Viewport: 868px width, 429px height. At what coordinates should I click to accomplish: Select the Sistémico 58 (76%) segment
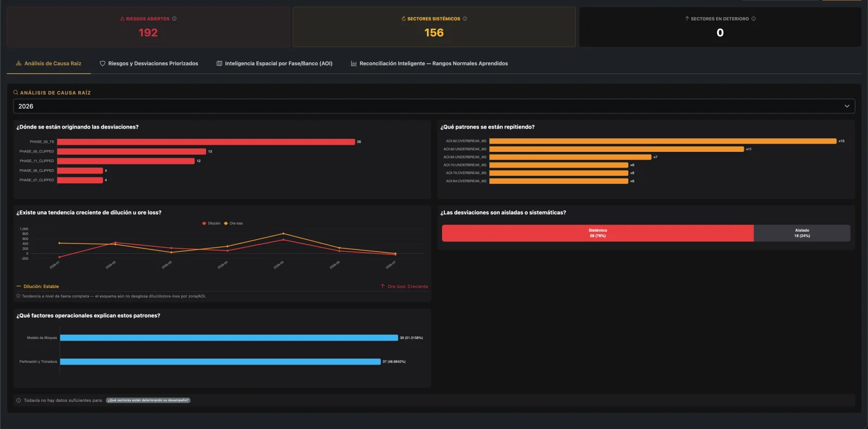(x=598, y=233)
